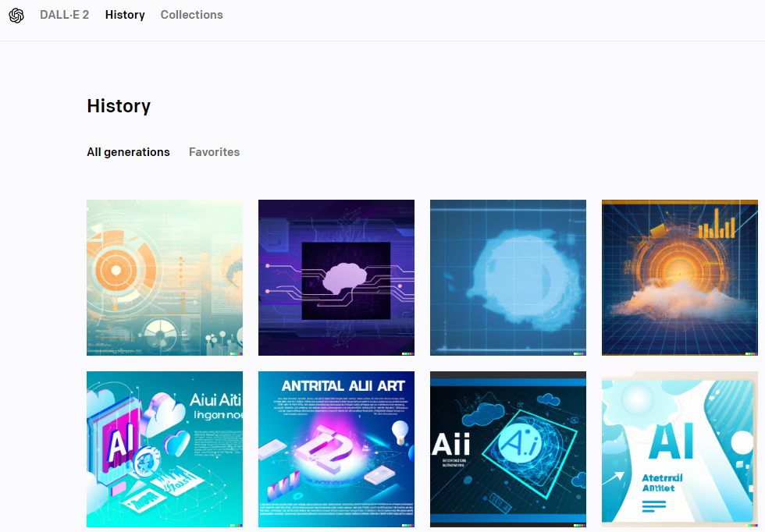
Task: Open the light blue AI poster image
Action: click(x=680, y=449)
